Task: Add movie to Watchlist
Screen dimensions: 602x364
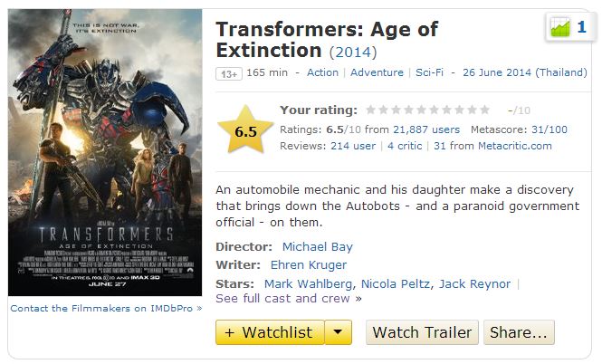Action: 270,332
